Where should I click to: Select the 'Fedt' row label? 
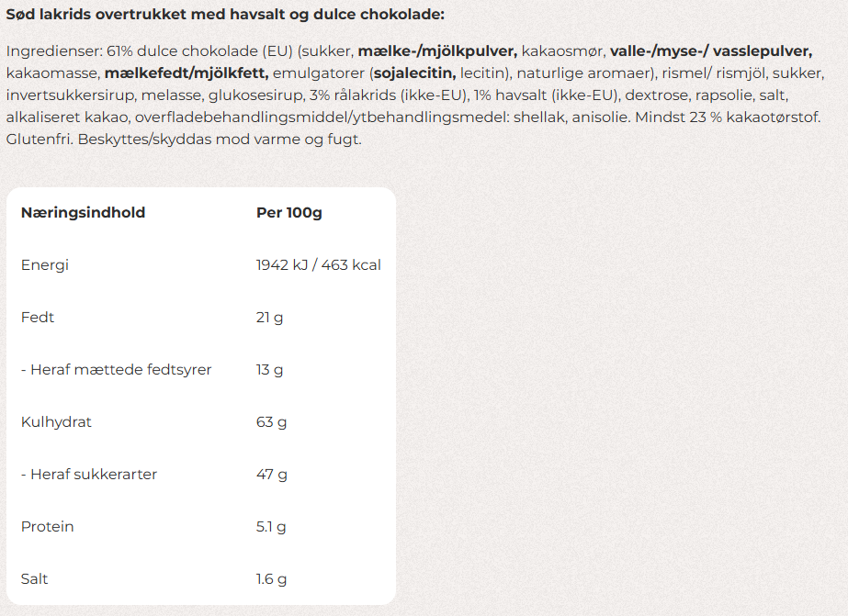(x=38, y=318)
